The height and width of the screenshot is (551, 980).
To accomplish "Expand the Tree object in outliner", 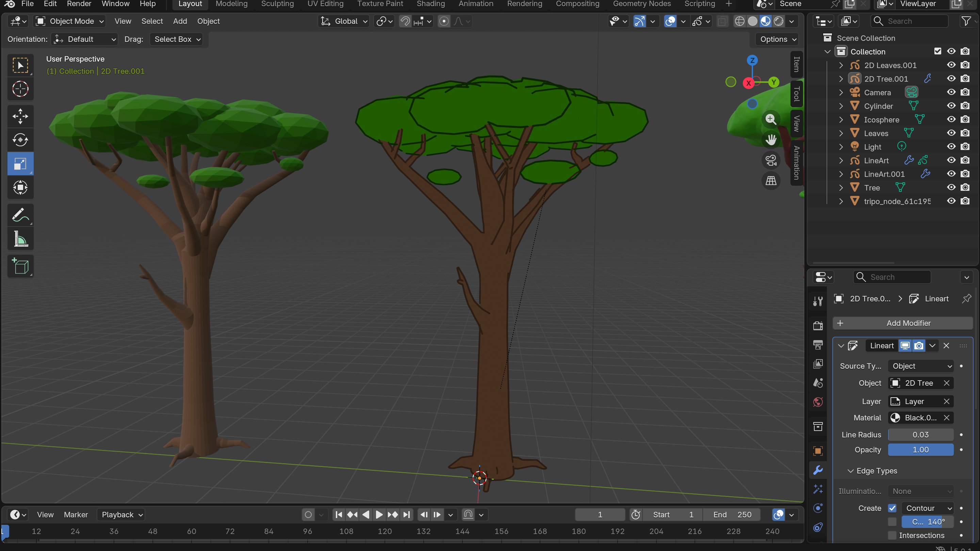I will click(x=841, y=188).
